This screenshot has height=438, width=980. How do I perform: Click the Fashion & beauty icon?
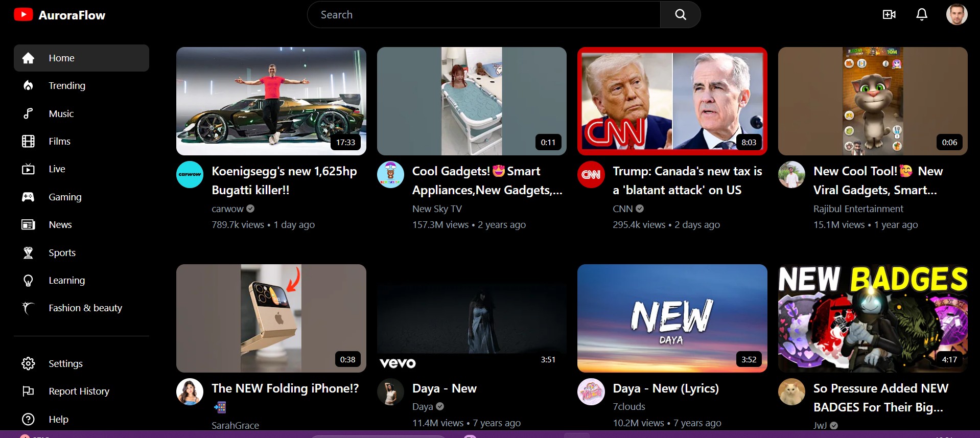click(28, 308)
